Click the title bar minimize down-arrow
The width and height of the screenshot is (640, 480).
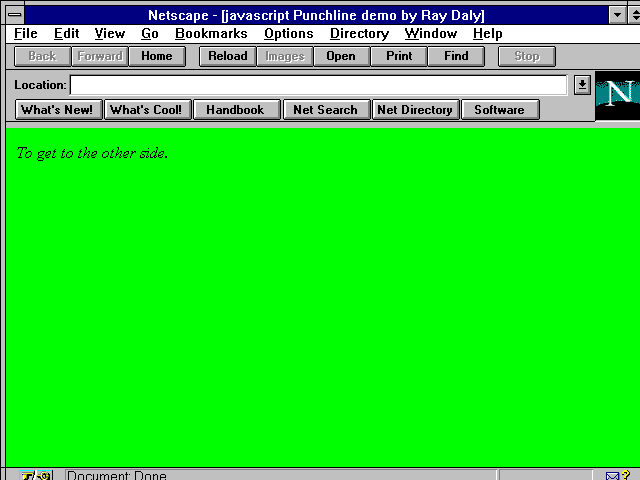(x=618, y=16)
